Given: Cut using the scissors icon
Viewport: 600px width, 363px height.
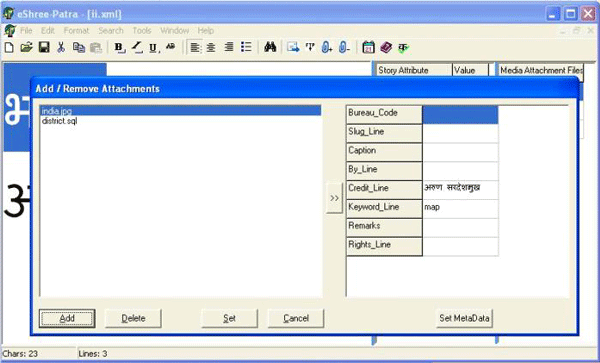Looking at the screenshot, I should 61,47.
